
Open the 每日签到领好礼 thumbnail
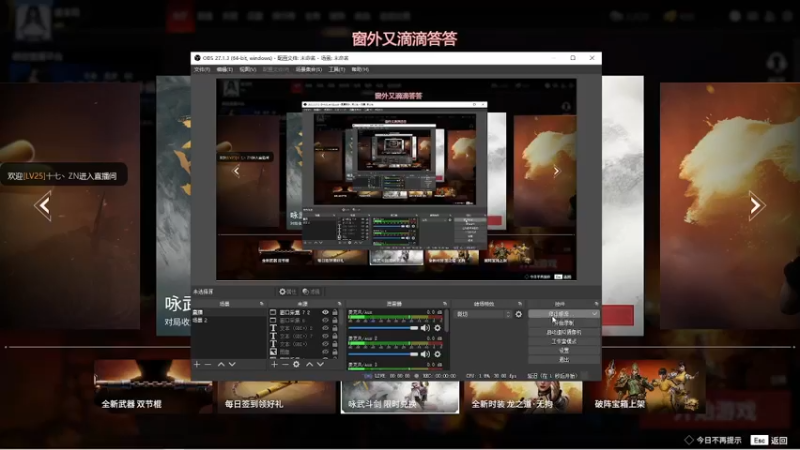pos(277,397)
